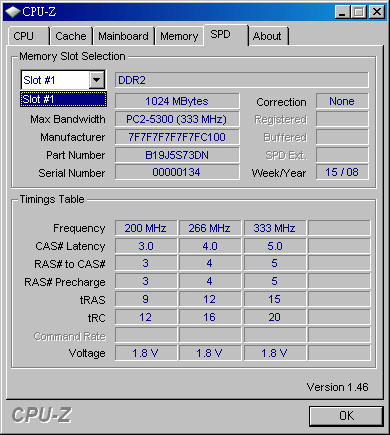Click the 266 MHz frequency cell
Viewport: 390px width, 435px height.
pos(210,228)
